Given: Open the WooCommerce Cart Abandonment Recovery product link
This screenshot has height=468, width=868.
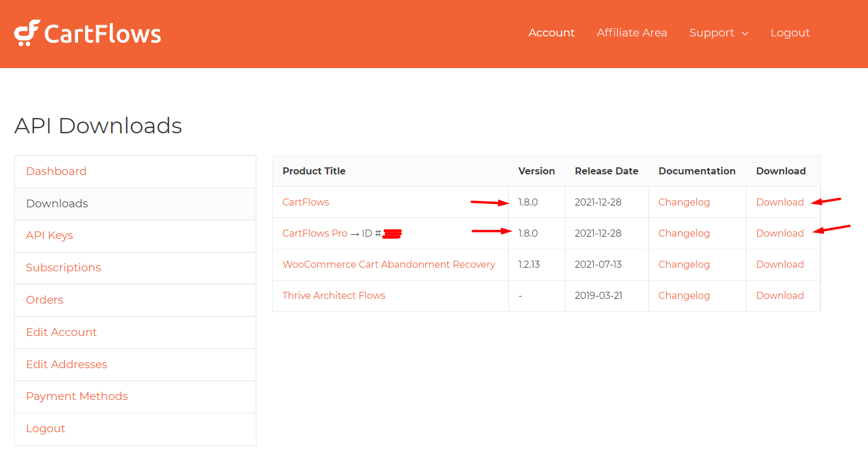Looking at the screenshot, I should coord(389,264).
